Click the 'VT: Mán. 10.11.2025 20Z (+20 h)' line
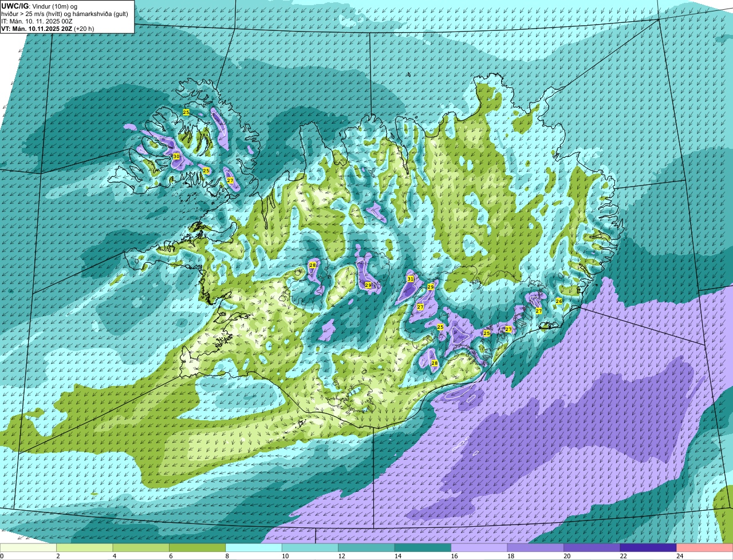 (x=48, y=28)
